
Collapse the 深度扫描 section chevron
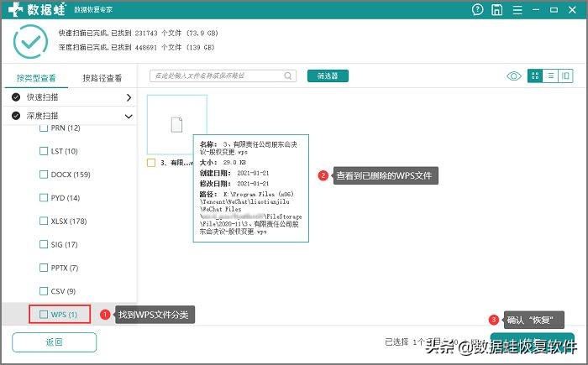tap(129, 116)
